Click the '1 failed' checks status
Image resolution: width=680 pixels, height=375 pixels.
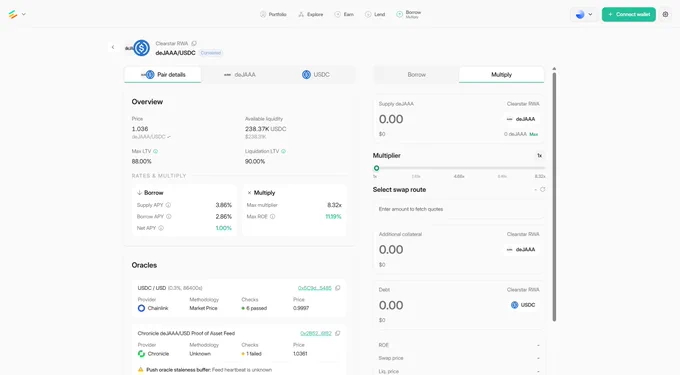coord(252,354)
